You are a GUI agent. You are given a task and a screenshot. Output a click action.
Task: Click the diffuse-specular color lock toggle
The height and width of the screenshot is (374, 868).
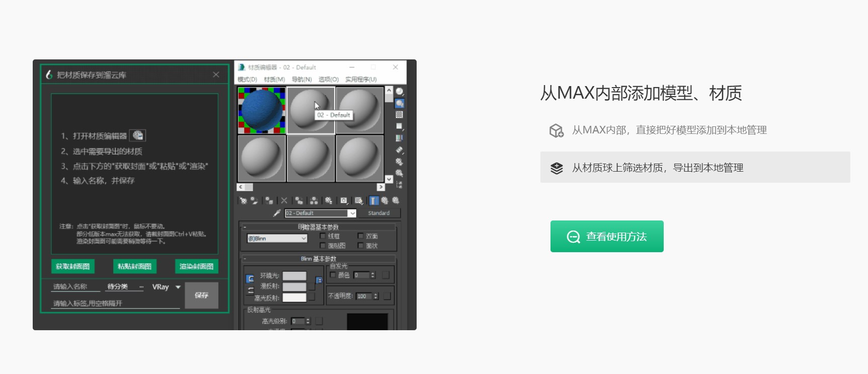click(x=250, y=290)
